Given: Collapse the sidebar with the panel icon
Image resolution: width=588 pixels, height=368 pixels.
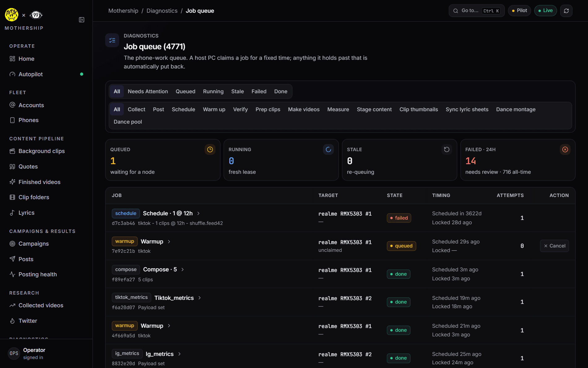Looking at the screenshot, I should tap(82, 20).
